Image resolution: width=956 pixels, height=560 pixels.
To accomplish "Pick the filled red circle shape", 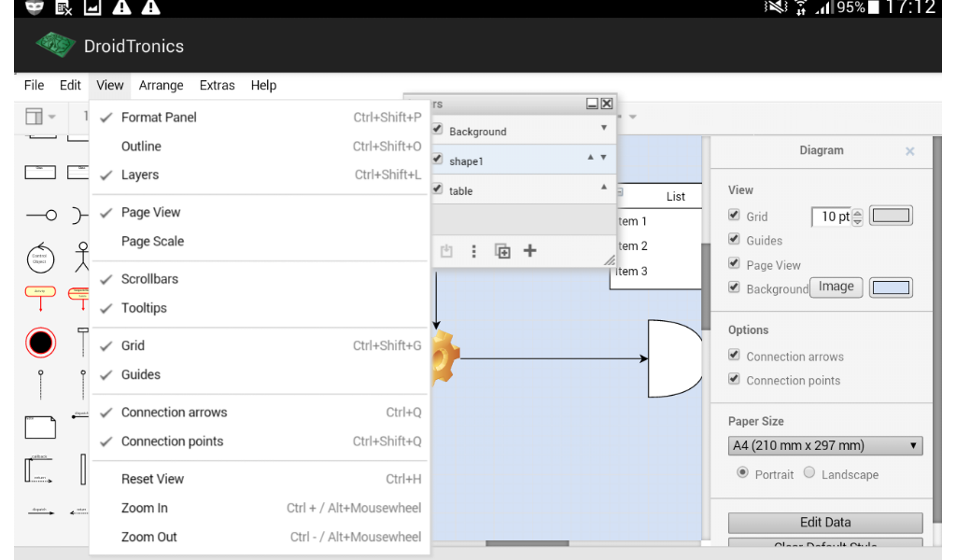I will (39, 342).
